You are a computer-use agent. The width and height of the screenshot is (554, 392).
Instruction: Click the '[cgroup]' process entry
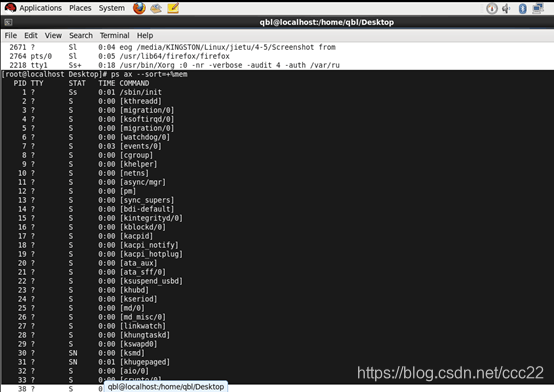pyautogui.click(x=136, y=155)
